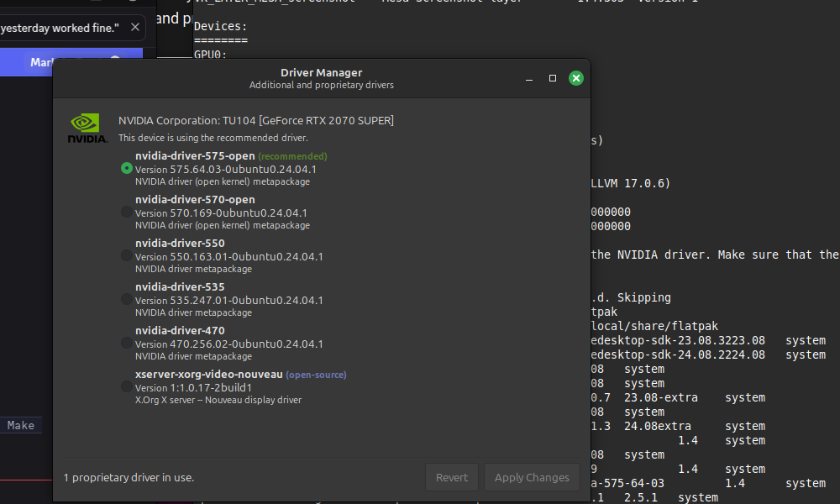
Task: Click the Driver Manager title text
Action: click(x=322, y=72)
